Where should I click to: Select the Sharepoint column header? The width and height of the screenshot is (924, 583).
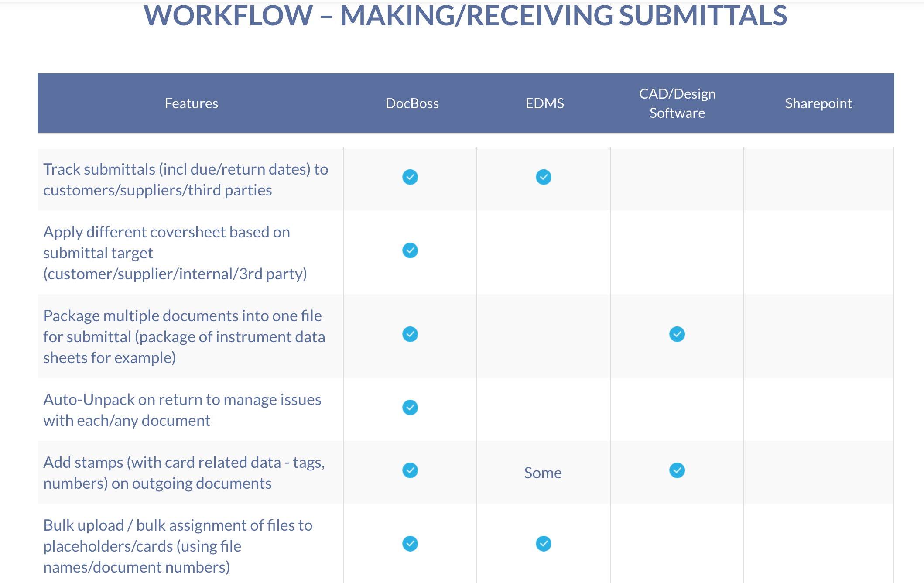point(818,103)
